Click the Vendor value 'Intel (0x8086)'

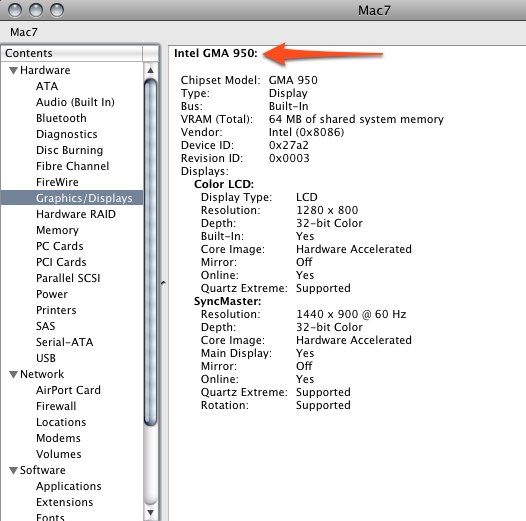click(307, 132)
